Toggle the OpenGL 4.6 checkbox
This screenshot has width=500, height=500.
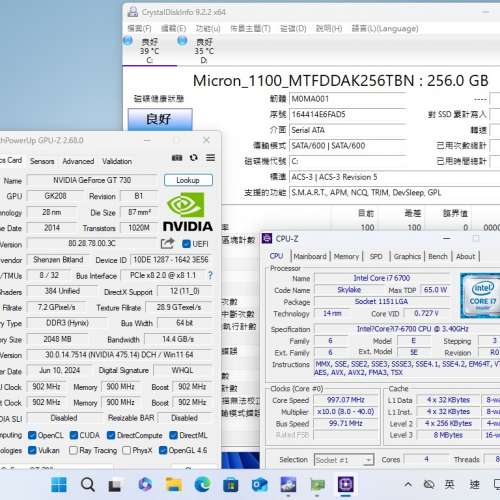163,450
